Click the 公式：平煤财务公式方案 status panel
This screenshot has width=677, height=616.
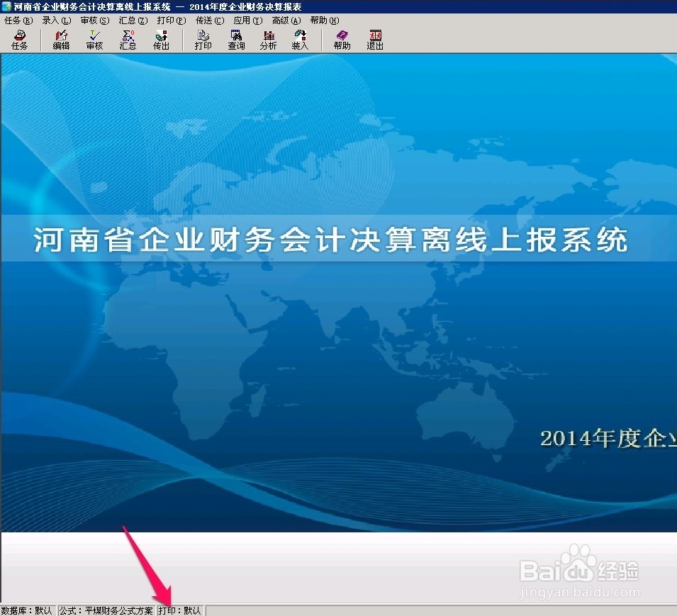coord(105,610)
